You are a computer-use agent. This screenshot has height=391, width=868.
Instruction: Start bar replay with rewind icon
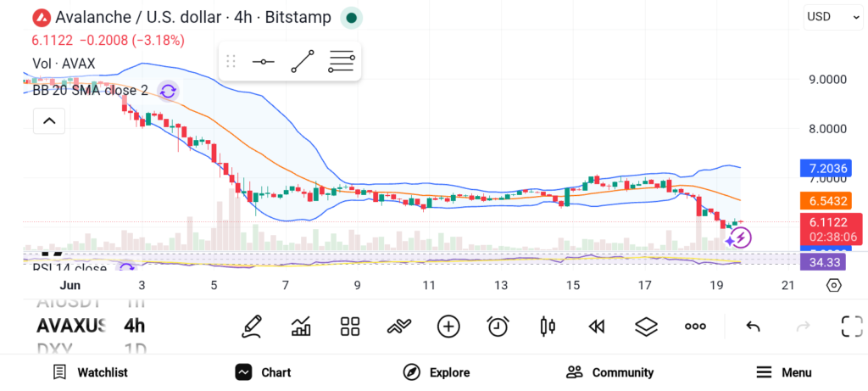(596, 327)
